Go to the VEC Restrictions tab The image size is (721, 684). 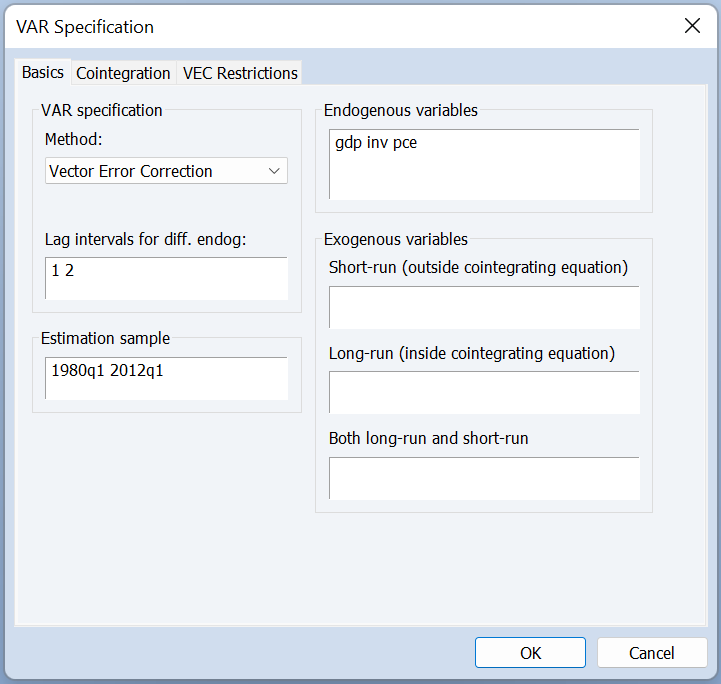pyautogui.click(x=240, y=73)
